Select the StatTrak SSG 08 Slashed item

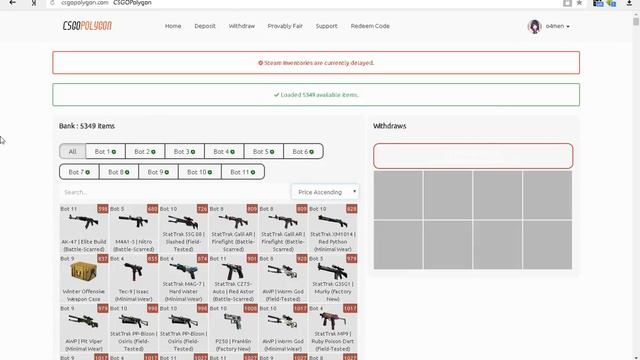click(x=183, y=229)
